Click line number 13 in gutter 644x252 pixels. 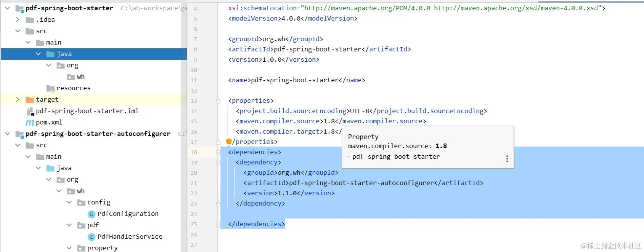pos(194,101)
